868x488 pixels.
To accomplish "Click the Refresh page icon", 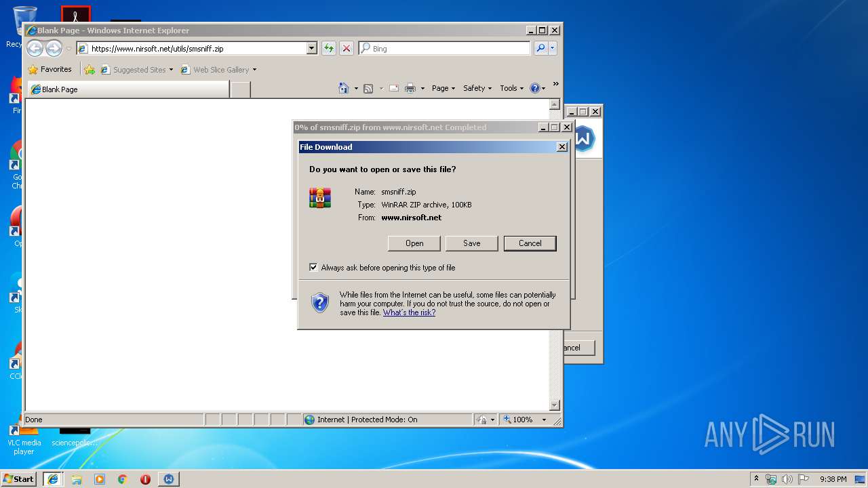I will point(329,48).
